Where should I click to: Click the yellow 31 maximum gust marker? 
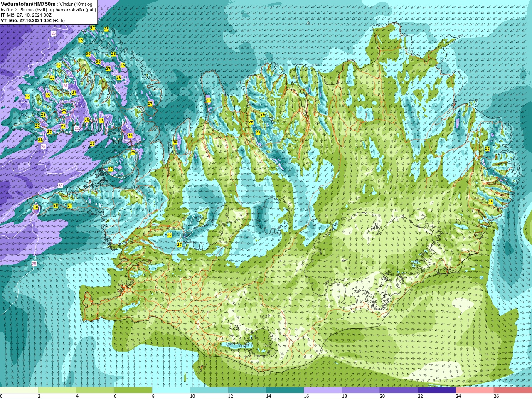101,120
